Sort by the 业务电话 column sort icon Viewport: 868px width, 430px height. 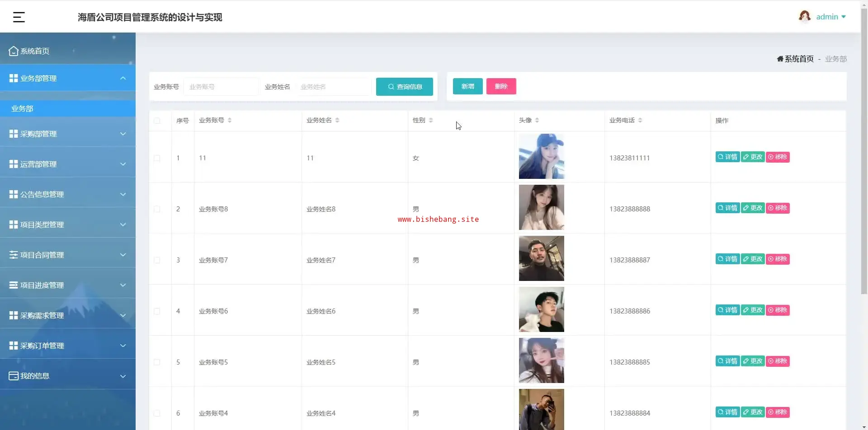pos(640,120)
